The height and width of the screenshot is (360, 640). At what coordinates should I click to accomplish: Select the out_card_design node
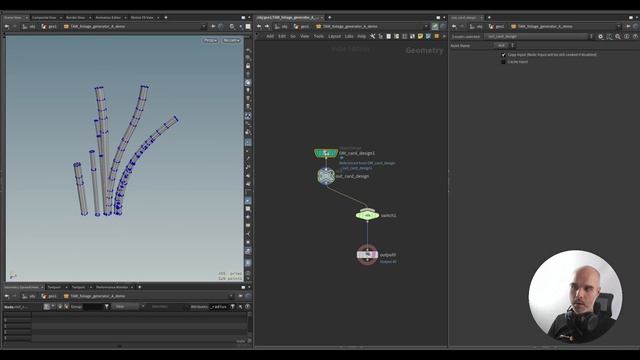(x=326, y=176)
